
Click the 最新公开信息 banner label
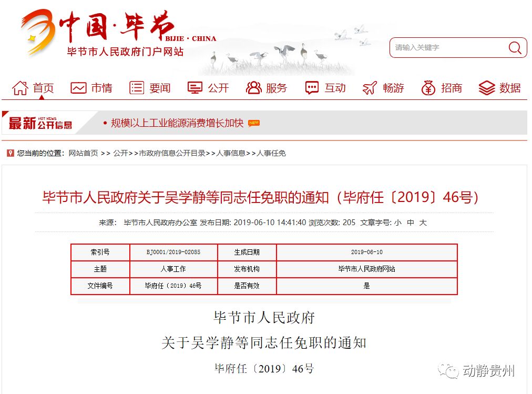40,123
